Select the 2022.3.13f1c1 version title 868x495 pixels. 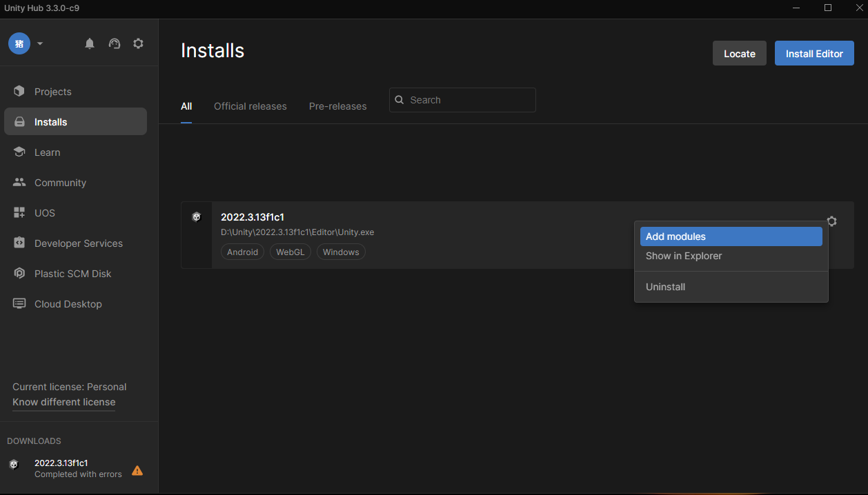[253, 217]
